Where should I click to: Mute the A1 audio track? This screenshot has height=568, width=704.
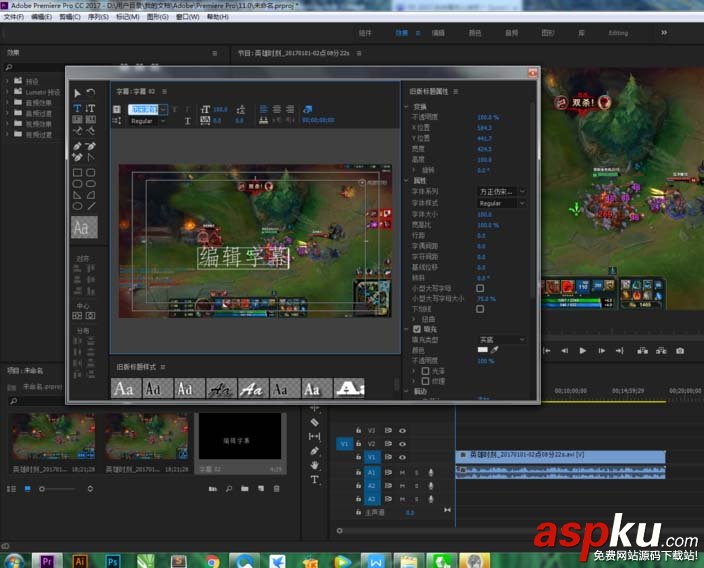click(x=402, y=472)
